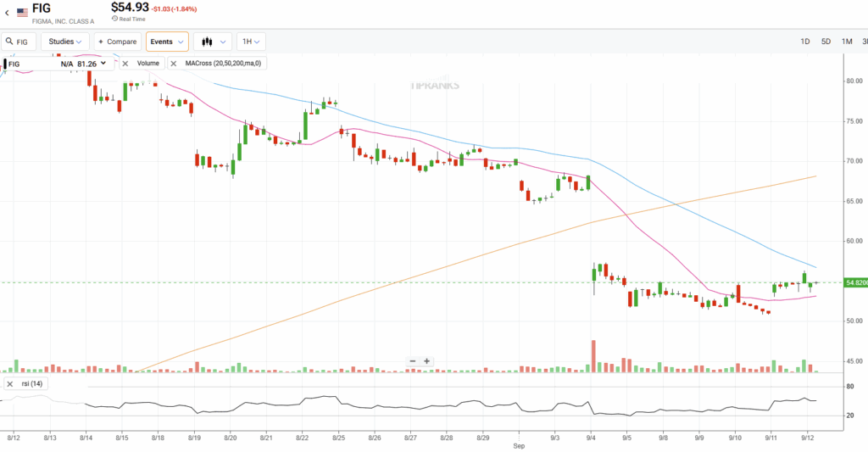
Task: Remove the Volume study with its X
Action: 125,63
